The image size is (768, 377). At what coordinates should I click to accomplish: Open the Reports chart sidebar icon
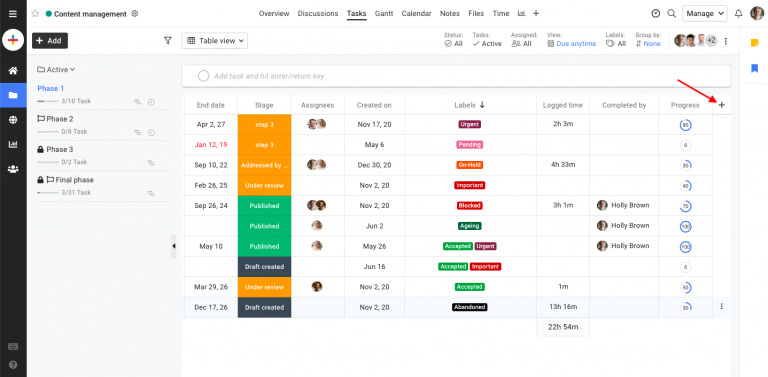coord(13,144)
